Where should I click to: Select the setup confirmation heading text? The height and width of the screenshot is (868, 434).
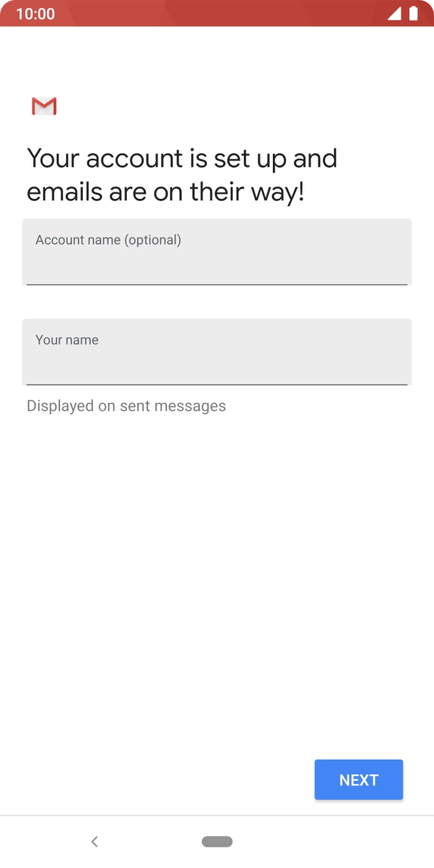click(x=181, y=174)
